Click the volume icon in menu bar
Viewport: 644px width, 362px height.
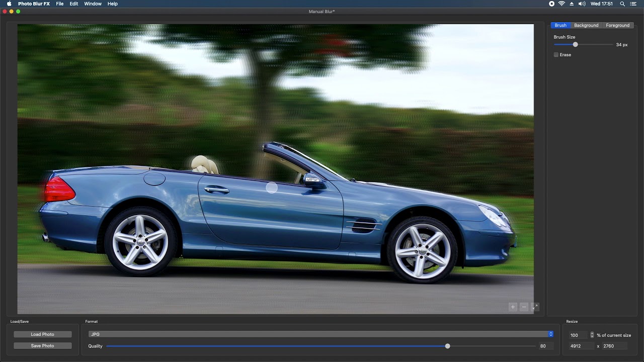tap(582, 4)
